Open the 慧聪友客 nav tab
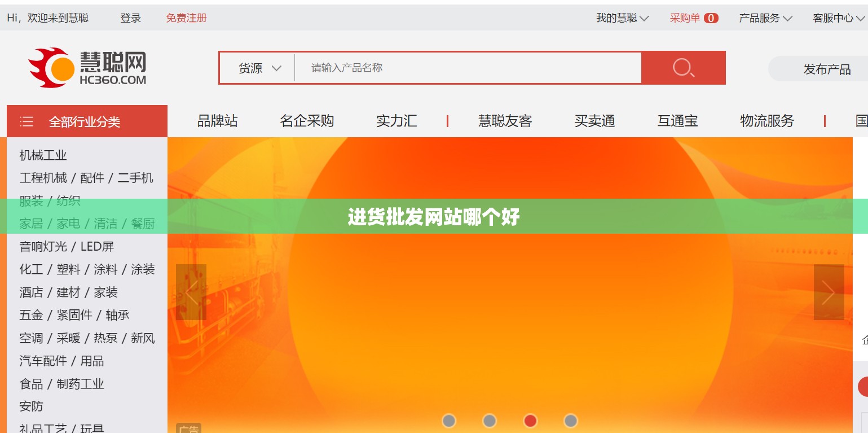The height and width of the screenshot is (433, 868). [x=505, y=121]
